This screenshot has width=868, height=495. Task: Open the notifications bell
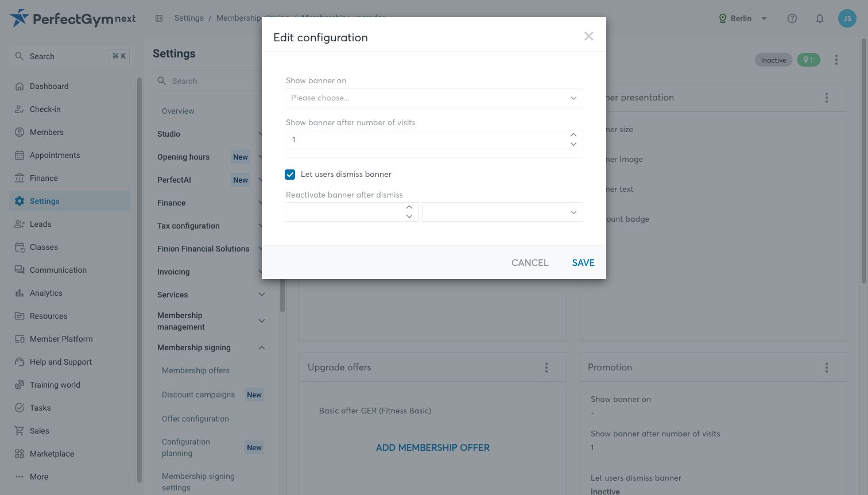[820, 18]
